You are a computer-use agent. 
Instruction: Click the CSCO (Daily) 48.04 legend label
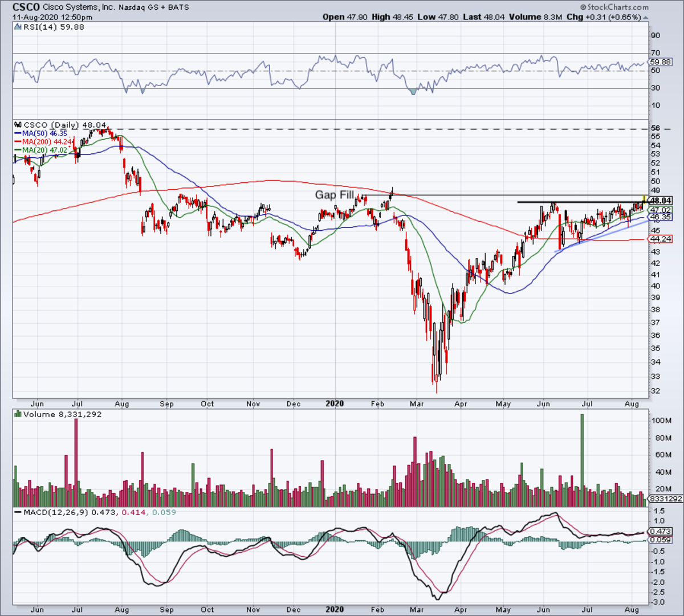pos(65,124)
